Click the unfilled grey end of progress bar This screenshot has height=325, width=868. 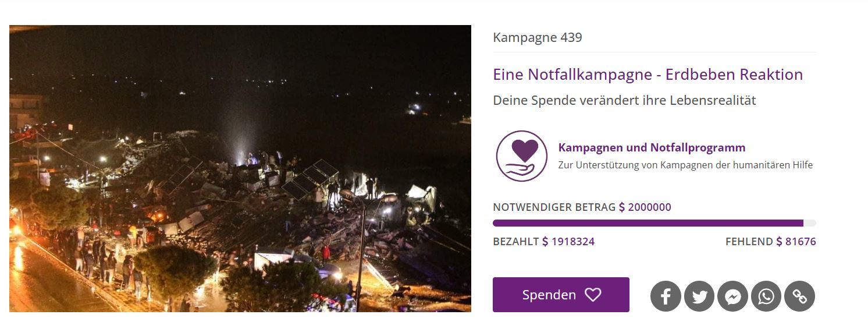coord(810,223)
